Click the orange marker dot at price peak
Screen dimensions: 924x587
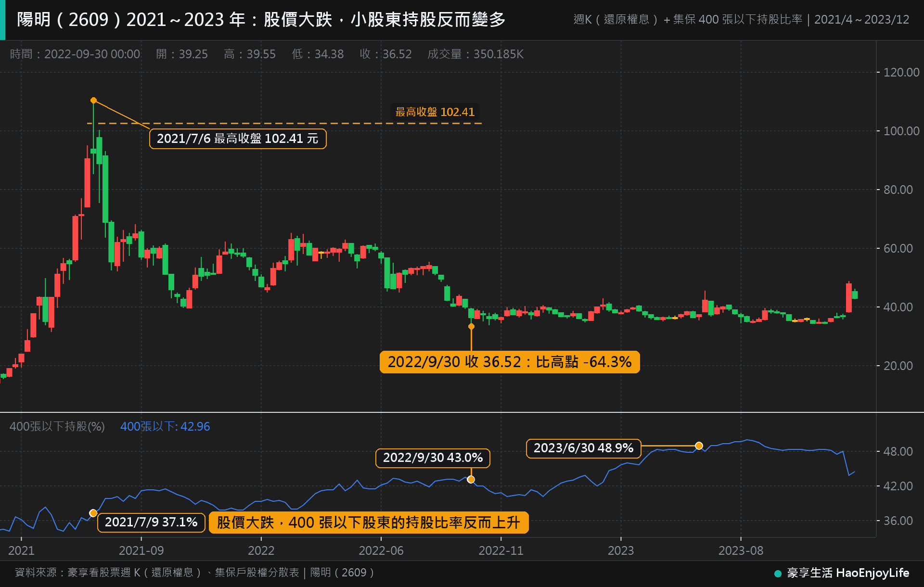tap(93, 101)
